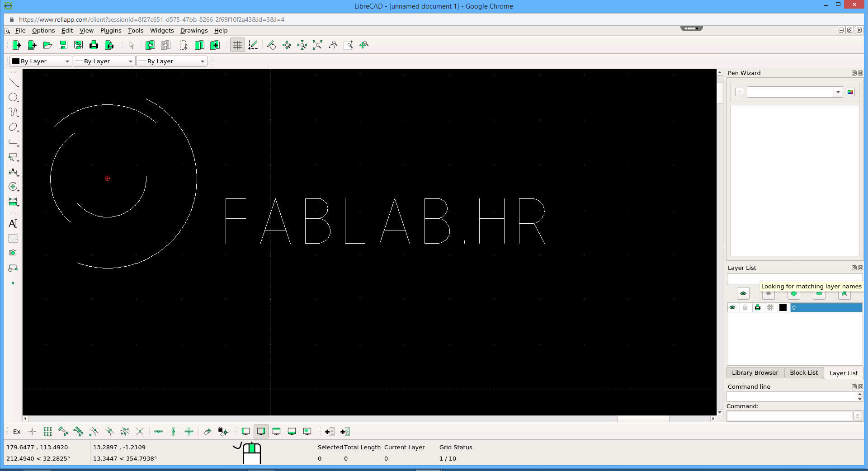Viewport: 868px width, 471px height.
Task: Select the Text tool
Action: point(13,223)
